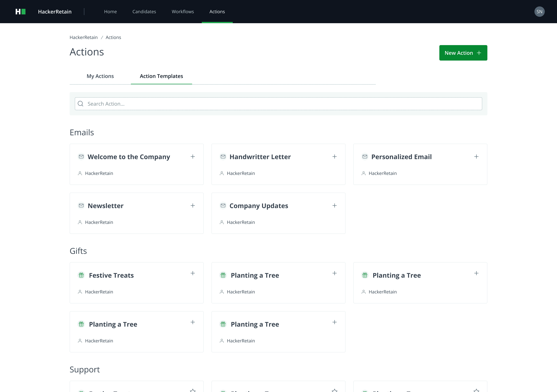Click the Support section heading

point(85,369)
